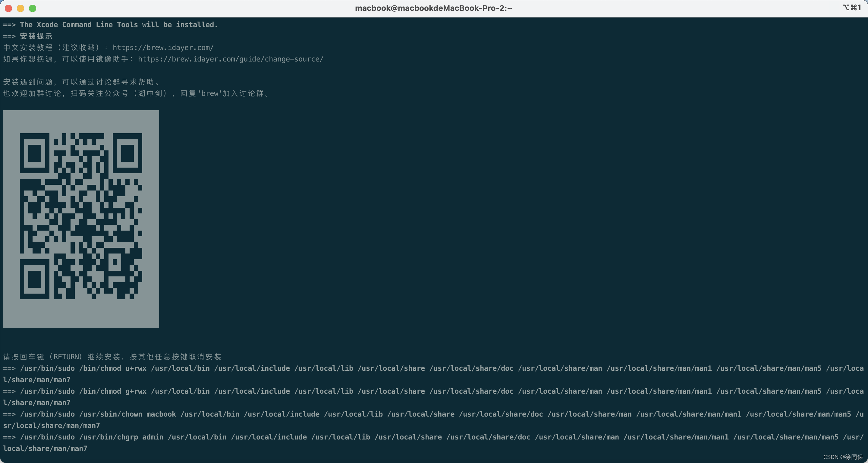Click the 'chown macbook' command line

(433, 420)
